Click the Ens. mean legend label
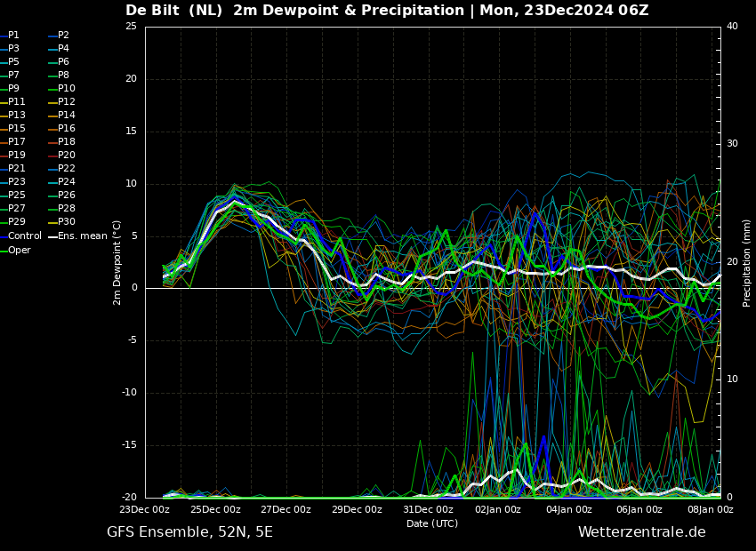 coord(78,236)
